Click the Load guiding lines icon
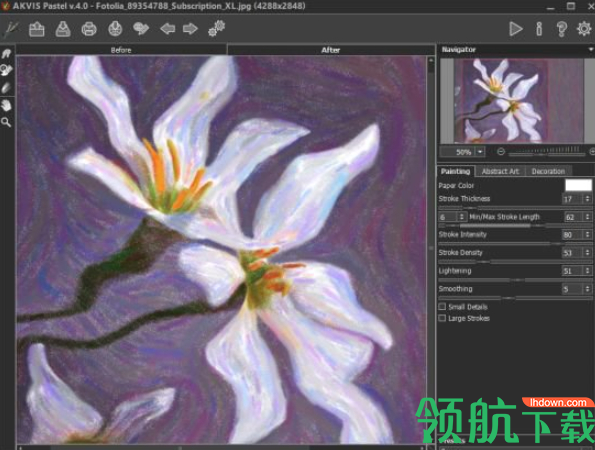This screenshot has width=595, height=450. (x=141, y=29)
